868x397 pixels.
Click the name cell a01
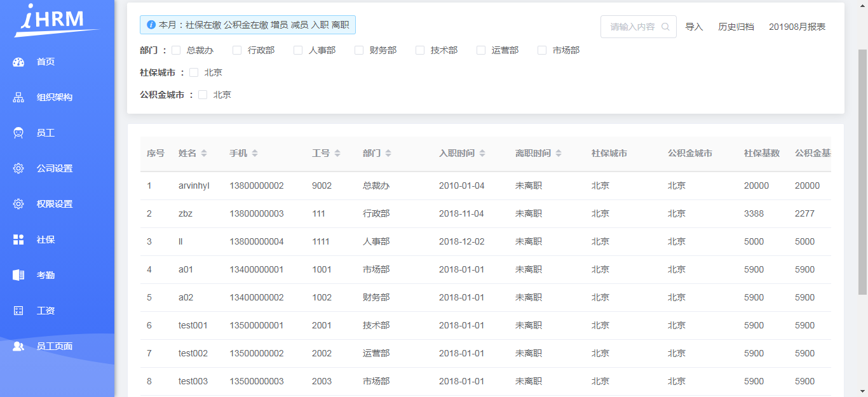pyautogui.click(x=186, y=269)
